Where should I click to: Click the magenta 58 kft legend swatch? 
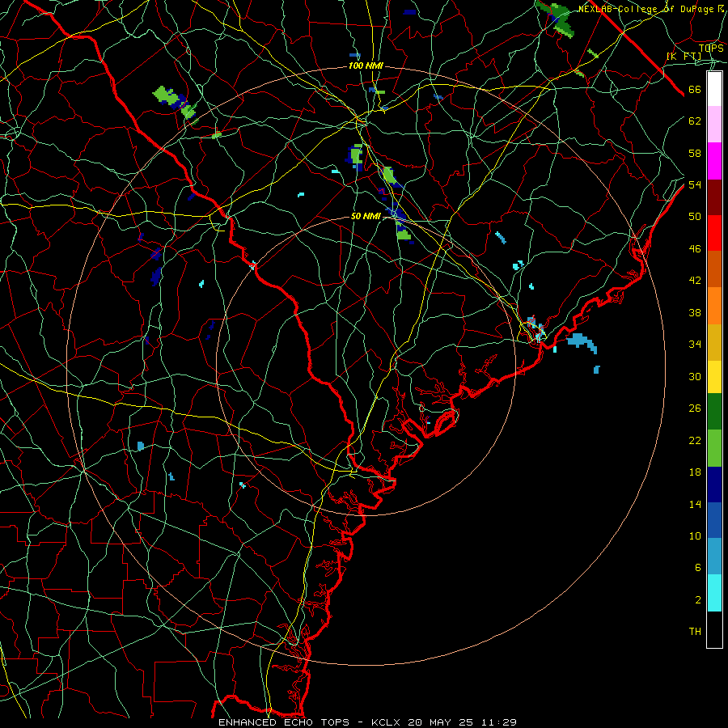coord(714,161)
